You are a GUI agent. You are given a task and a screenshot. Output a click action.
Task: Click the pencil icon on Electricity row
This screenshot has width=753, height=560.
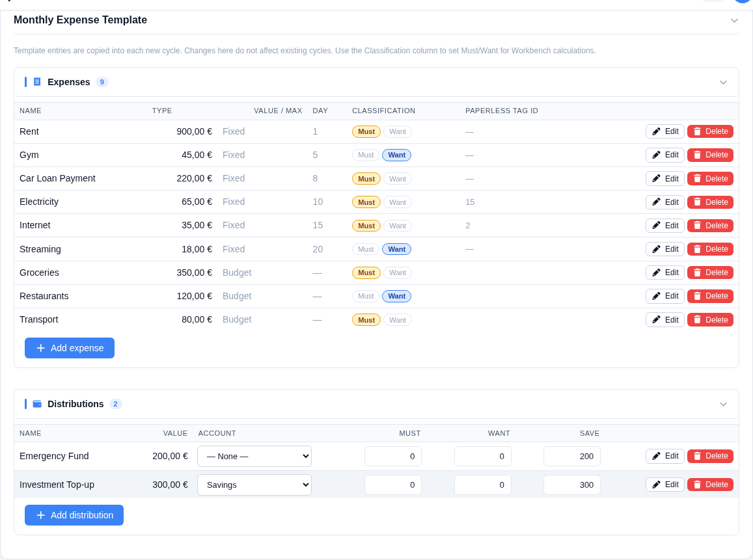coord(657,202)
